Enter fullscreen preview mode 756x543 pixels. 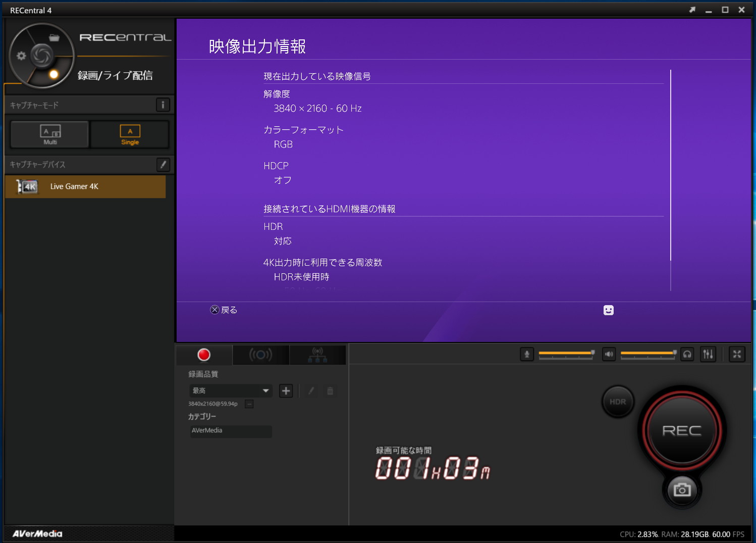click(x=737, y=354)
